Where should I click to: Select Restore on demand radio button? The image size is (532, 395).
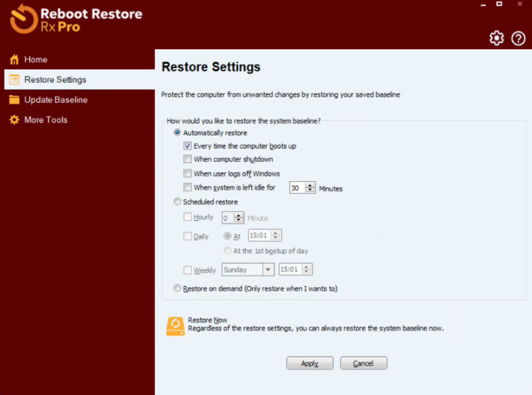pos(177,288)
